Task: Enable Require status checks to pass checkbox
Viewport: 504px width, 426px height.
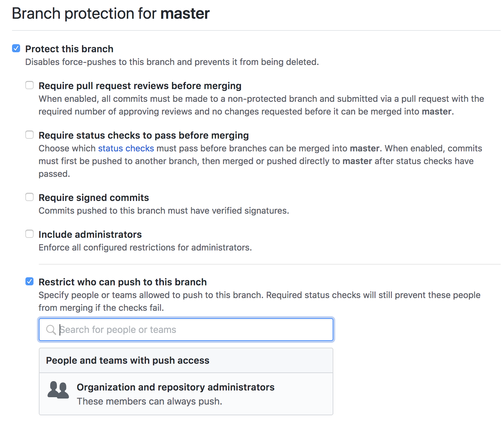Action: click(x=29, y=135)
